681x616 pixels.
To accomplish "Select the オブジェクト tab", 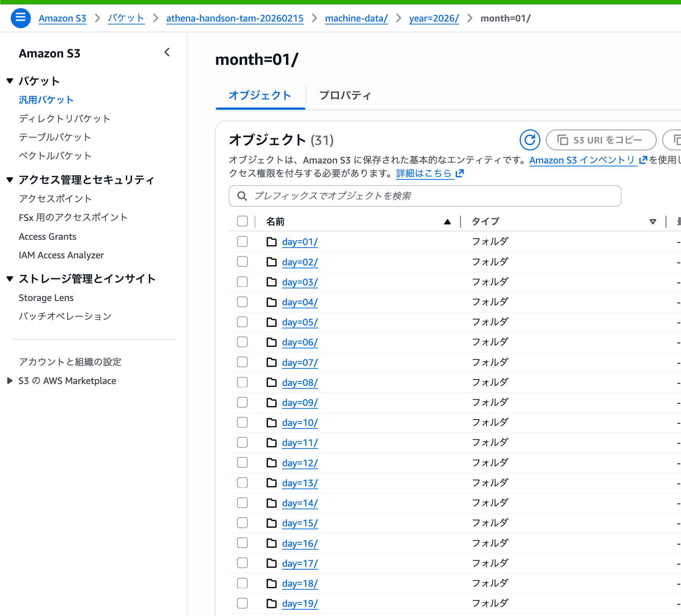I will (260, 96).
